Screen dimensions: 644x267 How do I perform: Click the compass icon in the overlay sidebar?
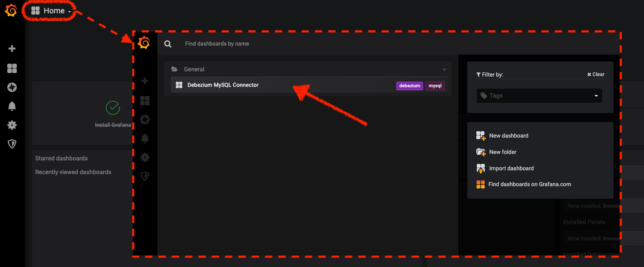pyautogui.click(x=145, y=120)
